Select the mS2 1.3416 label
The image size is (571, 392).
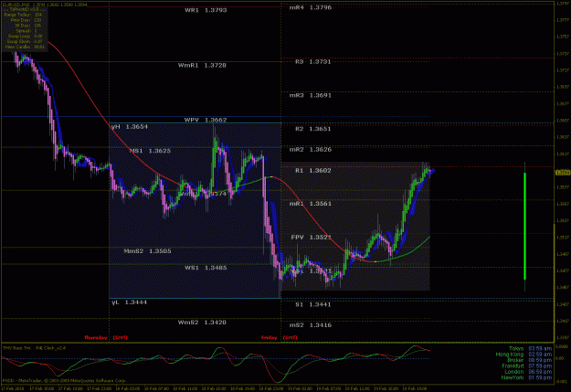pos(311,325)
